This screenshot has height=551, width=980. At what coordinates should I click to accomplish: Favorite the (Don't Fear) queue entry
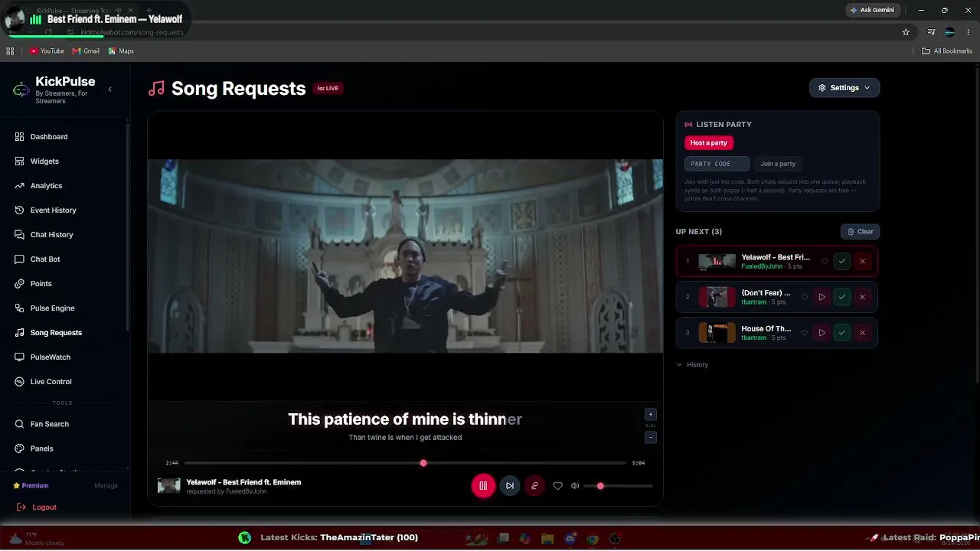(804, 297)
